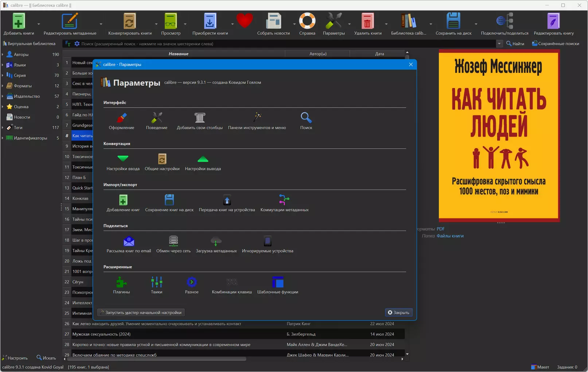Click the Закрыть button in preferences dialog
This screenshot has width=588, height=372.
point(398,313)
